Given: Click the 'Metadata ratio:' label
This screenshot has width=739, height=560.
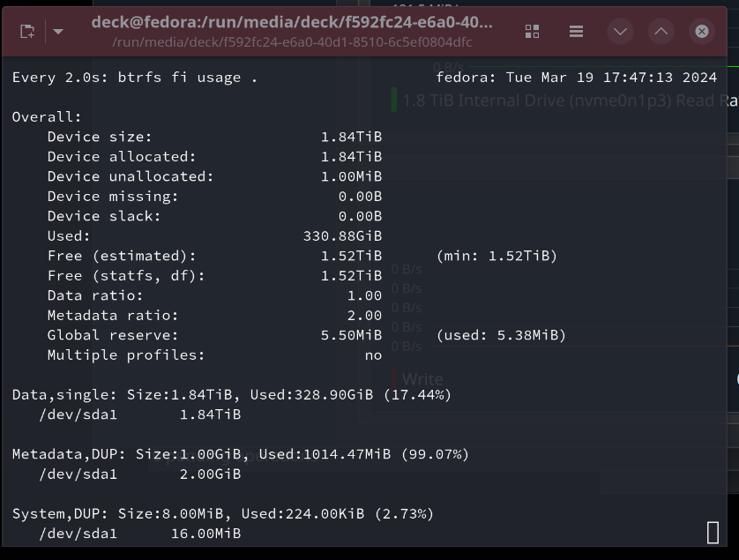Looking at the screenshot, I should (x=113, y=316).
